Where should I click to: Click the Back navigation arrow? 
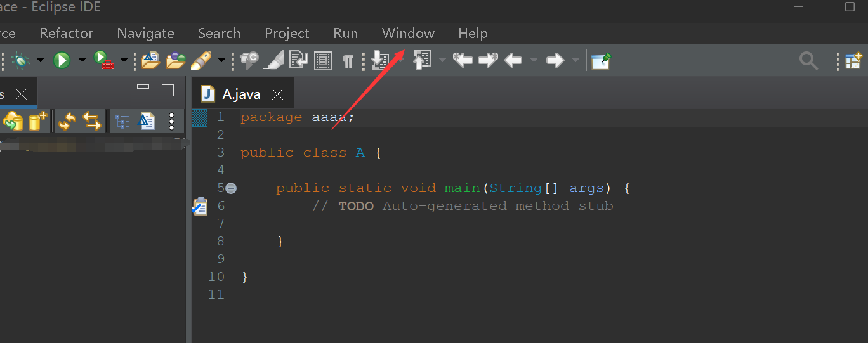[513, 60]
